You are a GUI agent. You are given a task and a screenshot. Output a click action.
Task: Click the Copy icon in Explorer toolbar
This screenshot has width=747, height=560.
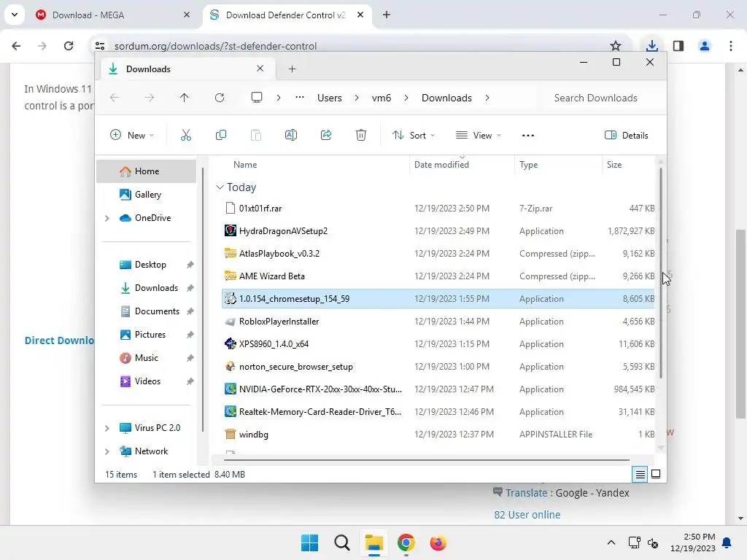pyautogui.click(x=221, y=135)
